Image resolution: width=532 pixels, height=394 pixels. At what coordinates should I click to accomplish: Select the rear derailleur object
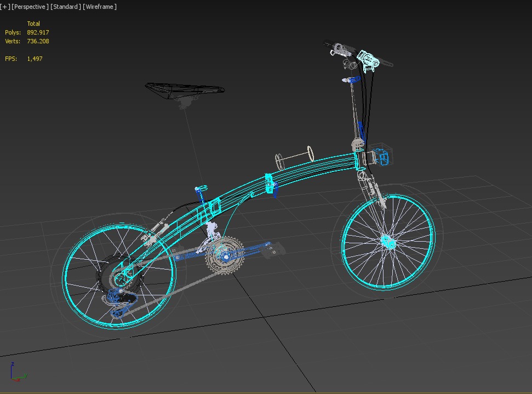coord(119,302)
